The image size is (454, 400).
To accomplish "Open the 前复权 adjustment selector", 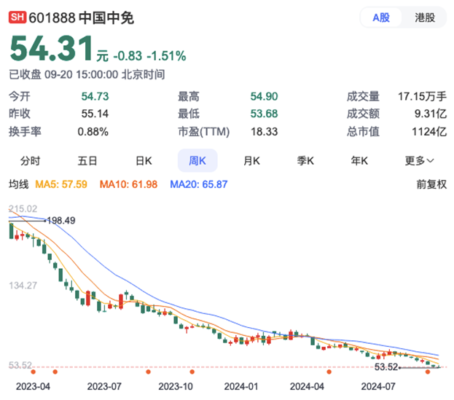I will pyautogui.click(x=431, y=184).
